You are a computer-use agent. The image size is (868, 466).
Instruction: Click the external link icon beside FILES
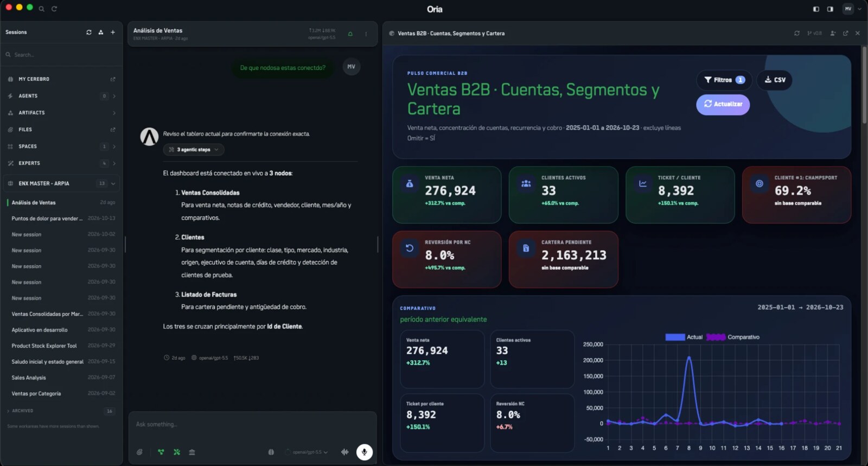pyautogui.click(x=113, y=130)
